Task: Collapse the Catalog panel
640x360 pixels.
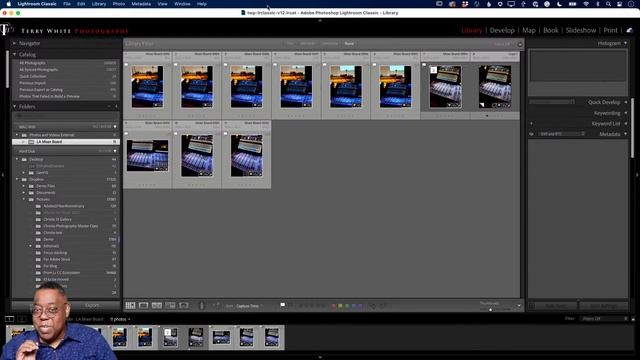Action: click(15, 54)
